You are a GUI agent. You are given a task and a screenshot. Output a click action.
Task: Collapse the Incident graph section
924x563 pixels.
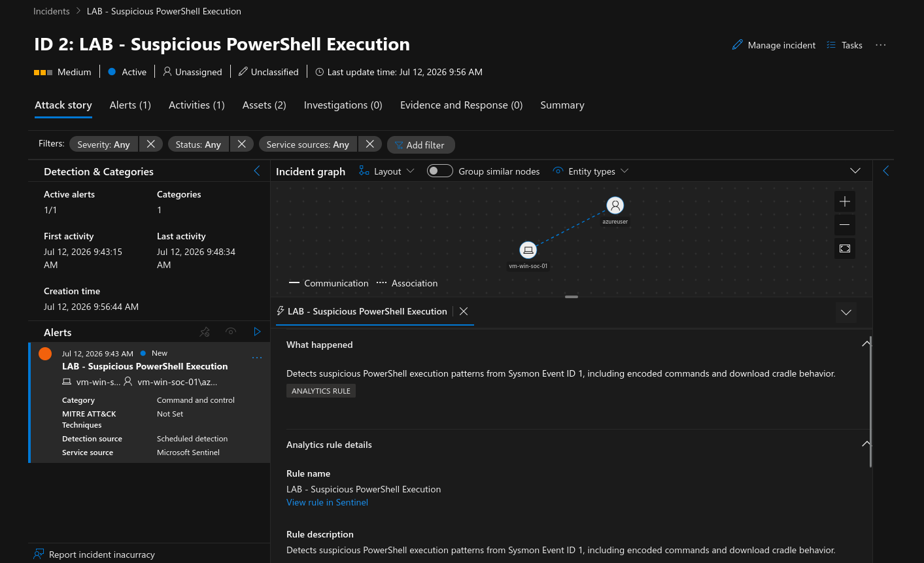(x=855, y=171)
